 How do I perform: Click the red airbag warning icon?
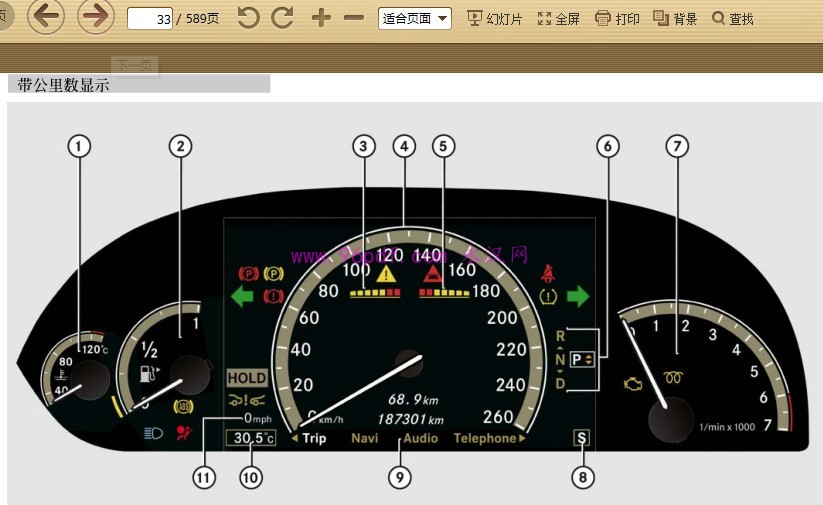(x=184, y=433)
